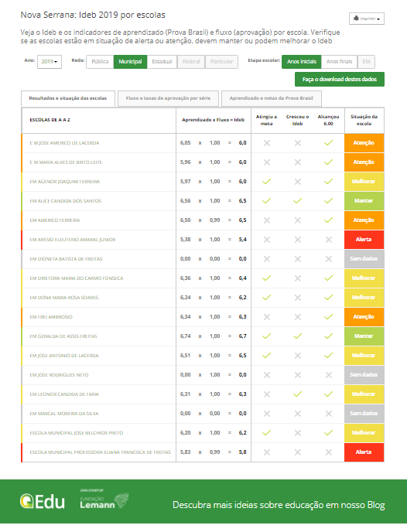Open the 2019 year dropdown
Image resolution: width=407 pixels, height=532 pixels.
(50, 62)
